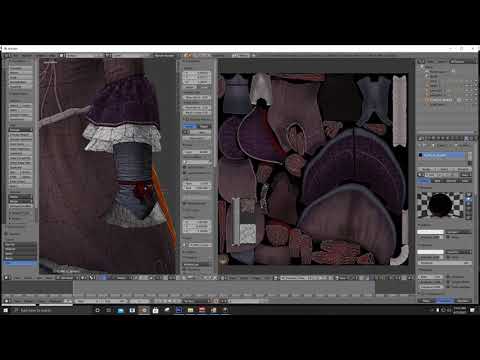The image size is (480, 360).
Task: Open the Specular color swatch
Action: [x=430, y=252]
